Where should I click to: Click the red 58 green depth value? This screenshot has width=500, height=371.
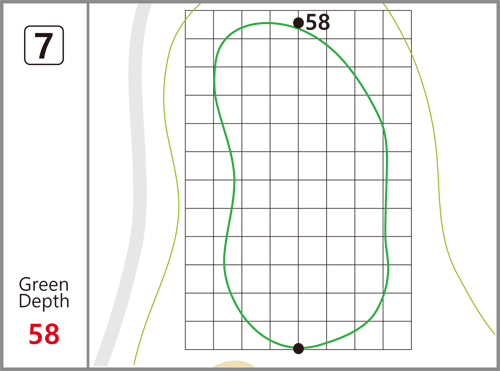[x=44, y=334]
